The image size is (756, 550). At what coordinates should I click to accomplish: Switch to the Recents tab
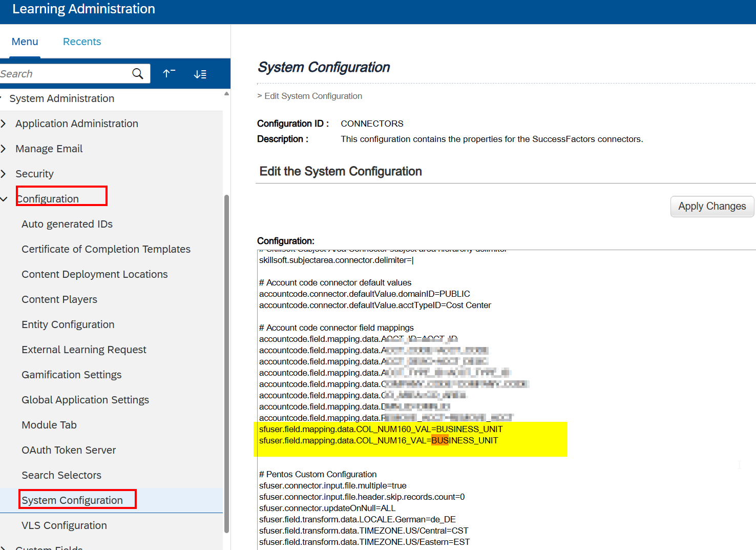click(x=82, y=42)
